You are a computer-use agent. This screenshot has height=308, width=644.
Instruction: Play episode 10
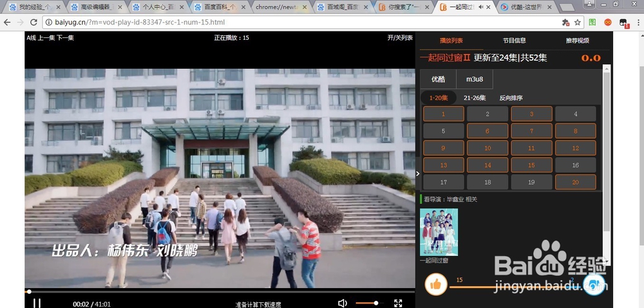click(488, 148)
